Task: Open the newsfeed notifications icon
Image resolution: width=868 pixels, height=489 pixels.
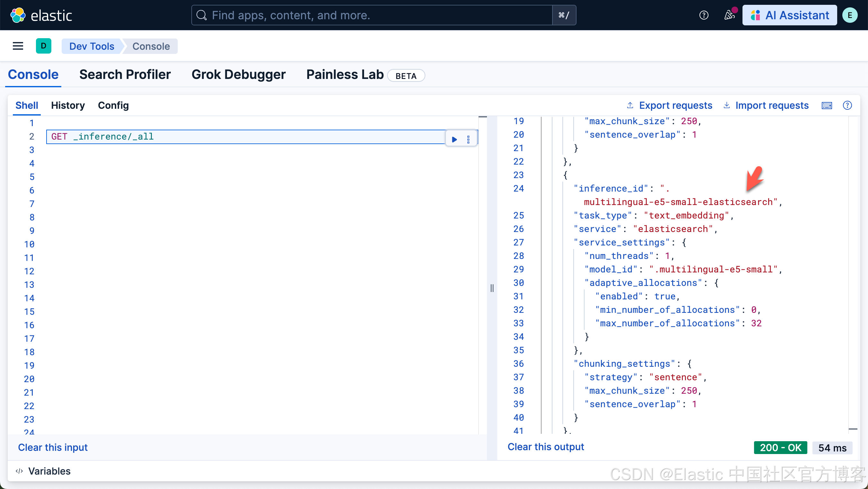Action: 729,15
